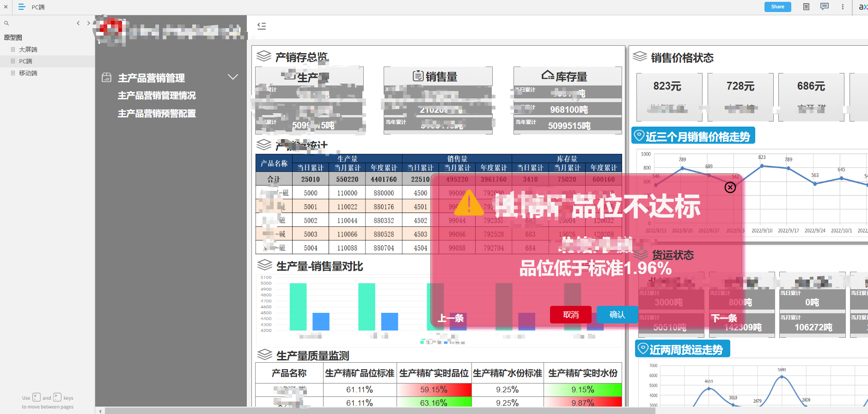Image resolution: width=868 pixels, height=414 pixels.
Task: Click the 生产精矿品位标准 column header
Action: click(x=360, y=373)
